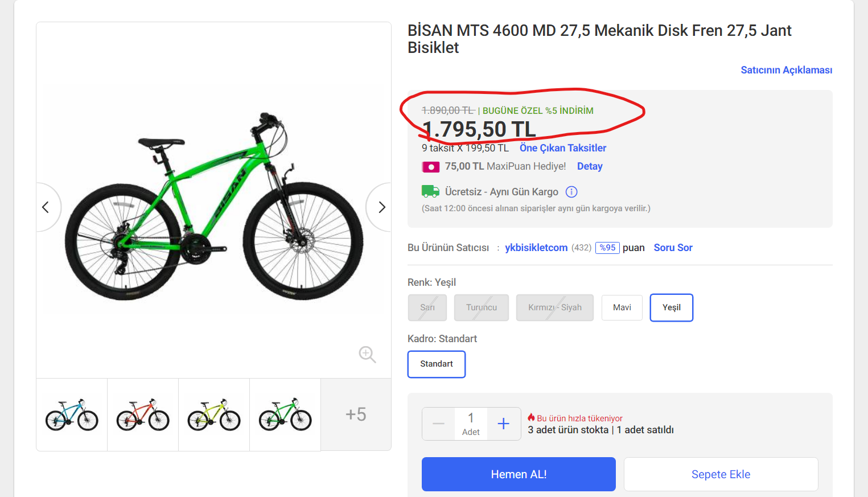Open the yellow bicycle thumbnail

(214, 414)
